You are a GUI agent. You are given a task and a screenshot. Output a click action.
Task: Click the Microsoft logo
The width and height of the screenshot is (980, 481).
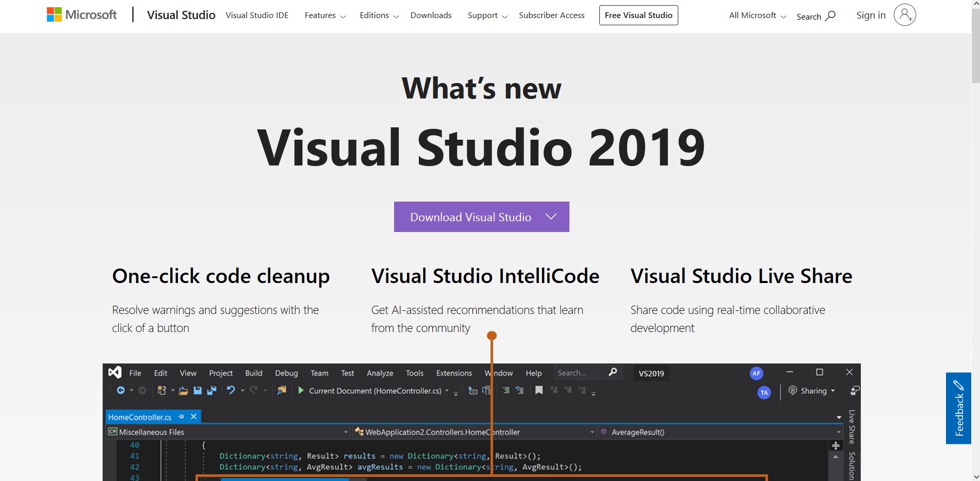click(81, 14)
